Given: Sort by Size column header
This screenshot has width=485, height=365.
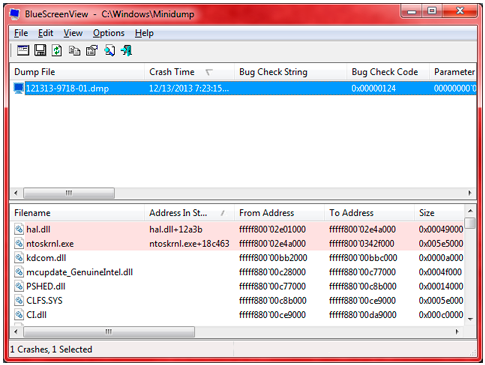Looking at the screenshot, I should pos(439,213).
